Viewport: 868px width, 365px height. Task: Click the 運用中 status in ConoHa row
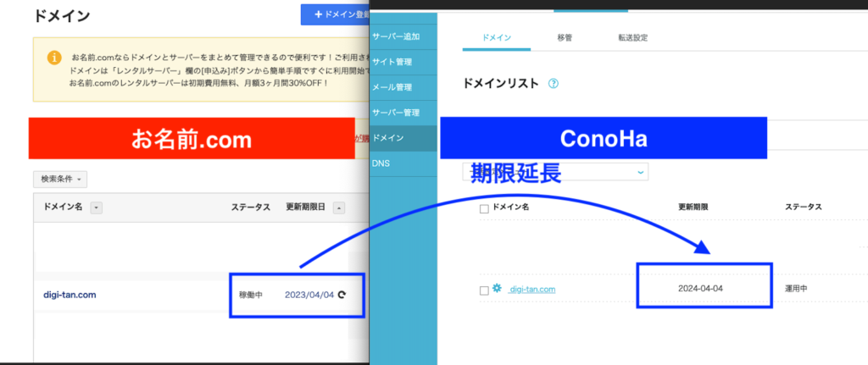click(797, 289)
